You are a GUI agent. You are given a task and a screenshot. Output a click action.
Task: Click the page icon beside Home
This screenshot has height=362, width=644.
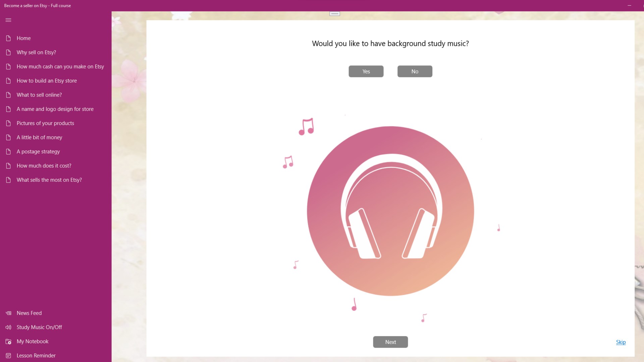(x=8, y=38)
